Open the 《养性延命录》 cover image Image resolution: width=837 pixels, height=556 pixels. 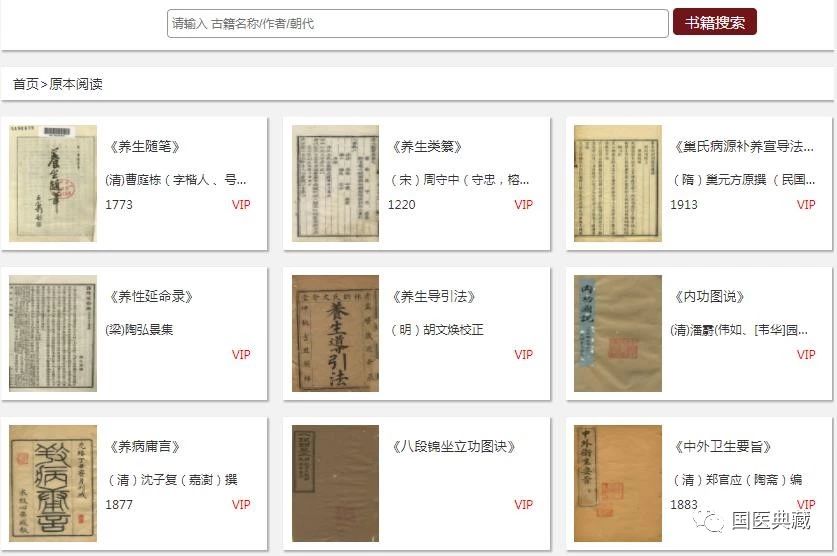pos(53,333)
